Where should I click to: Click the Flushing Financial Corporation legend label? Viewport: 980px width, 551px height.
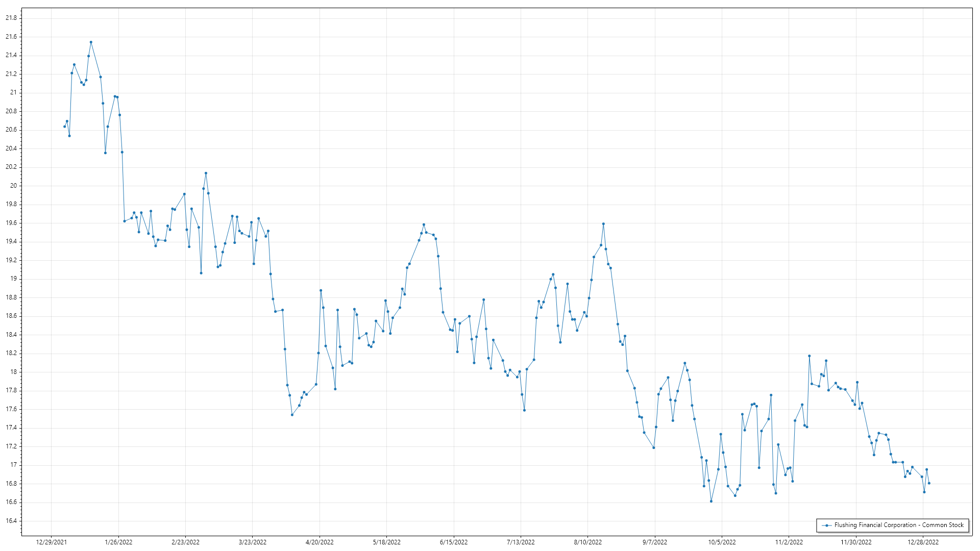tap(899, 525)
